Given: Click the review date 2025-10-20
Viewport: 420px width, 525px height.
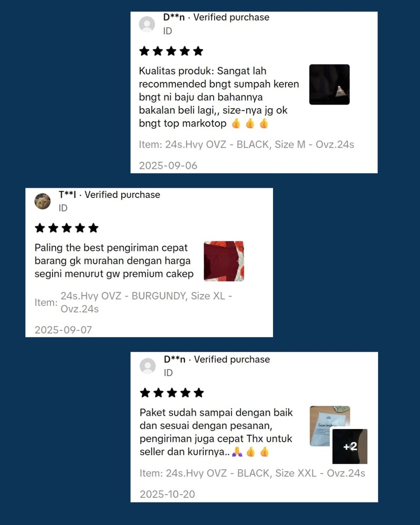Looking at the screenshot, I should tap(167, 494).
